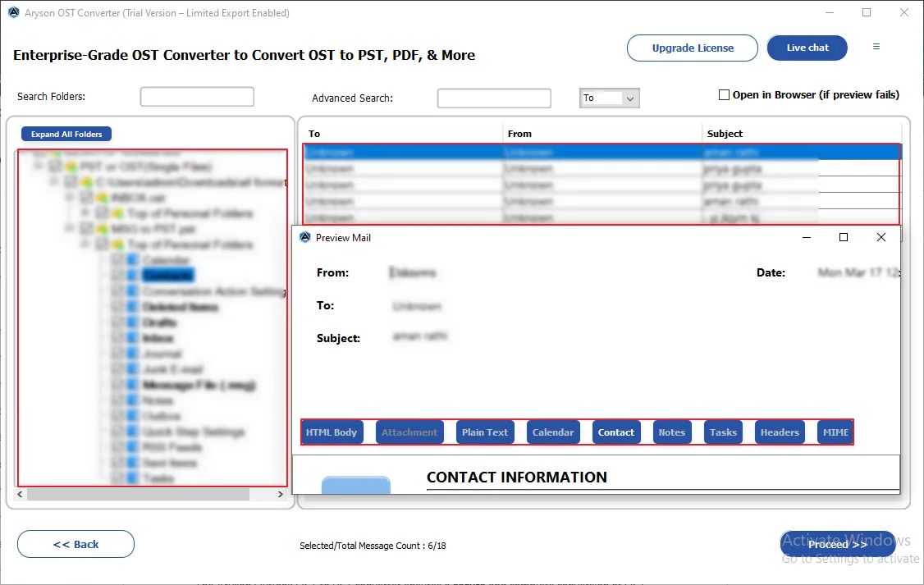This screenshot has width=924, height=585.
Task: Click the folder tree horizontal scrollbar thumb
Action: 138,494
